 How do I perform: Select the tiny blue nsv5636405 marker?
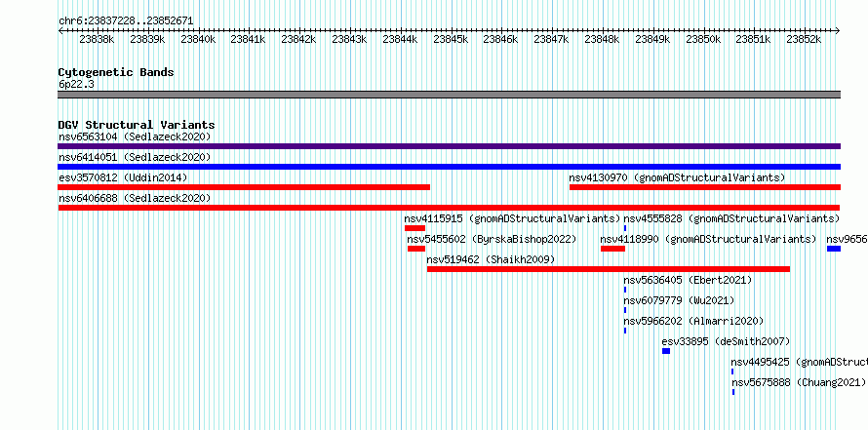625,290
